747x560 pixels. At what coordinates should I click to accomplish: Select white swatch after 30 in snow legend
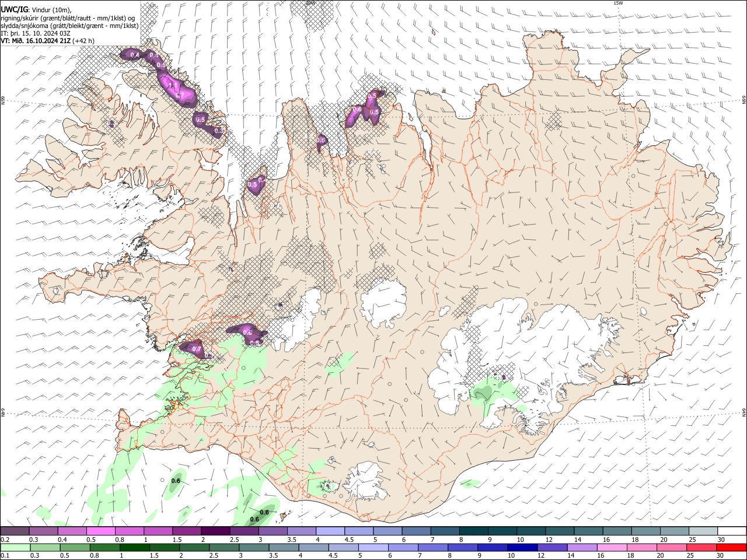[732, 531]
